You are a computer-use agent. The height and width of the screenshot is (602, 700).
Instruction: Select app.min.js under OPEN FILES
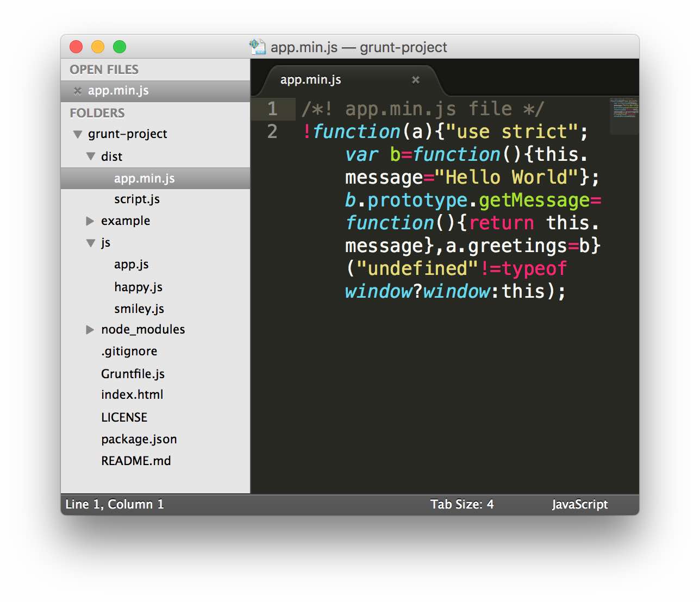[120, 91]
